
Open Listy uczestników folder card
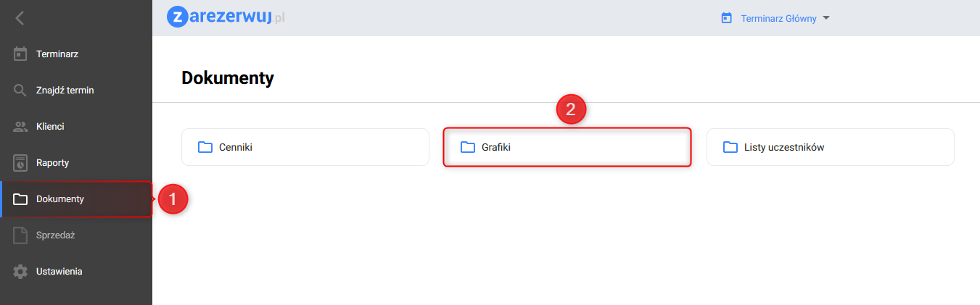click(x=830, y=148)
